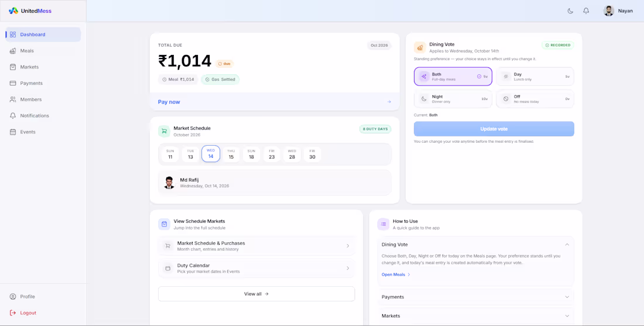Select Sun 11 in the market schedule
This screenshot has height=326, width=644.
pyautogui.click(x=170, y=154)
